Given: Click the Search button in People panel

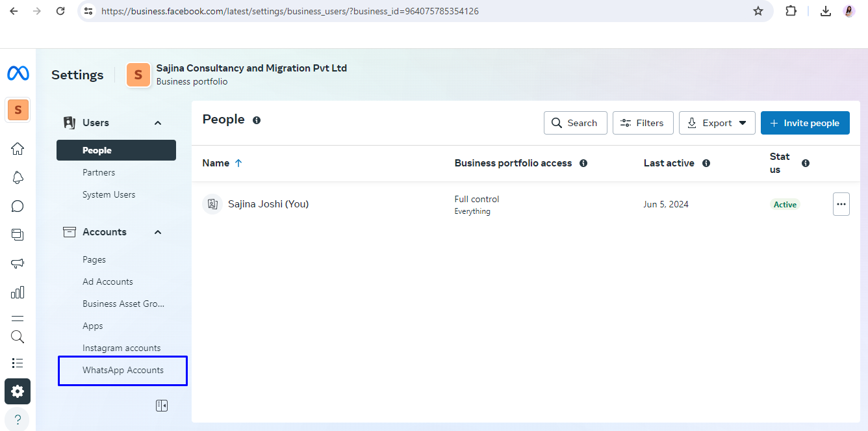Looking at the screenshot, I should (576, 123).
